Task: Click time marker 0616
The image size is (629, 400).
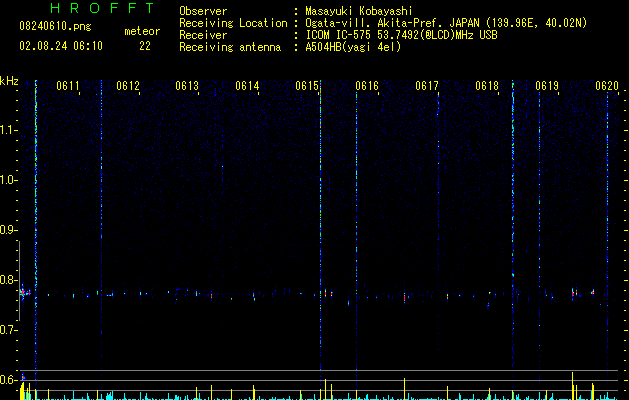Action: [367, 86]
